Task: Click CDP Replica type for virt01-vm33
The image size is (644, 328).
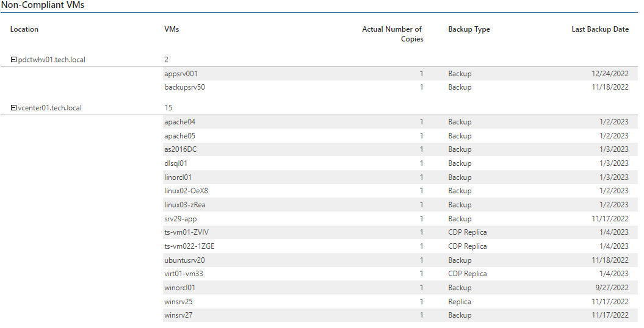Action: (468, 274)
